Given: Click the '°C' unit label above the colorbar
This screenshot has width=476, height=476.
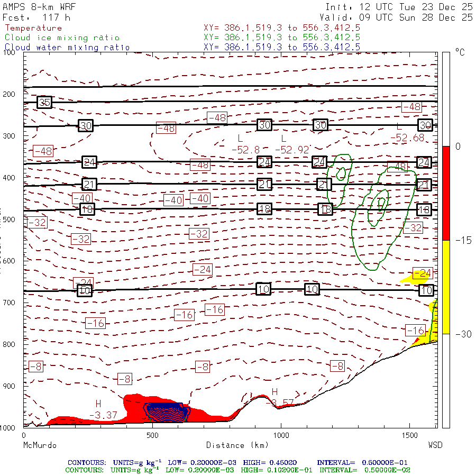Looking at the screenshot, I should click(x=460, y=52).
